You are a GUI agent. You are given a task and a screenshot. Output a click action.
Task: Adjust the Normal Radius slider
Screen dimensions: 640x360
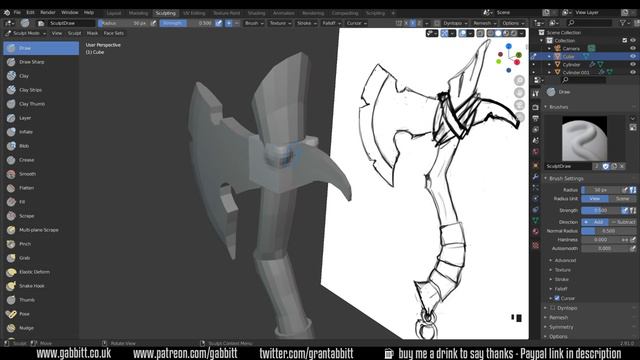608,231
